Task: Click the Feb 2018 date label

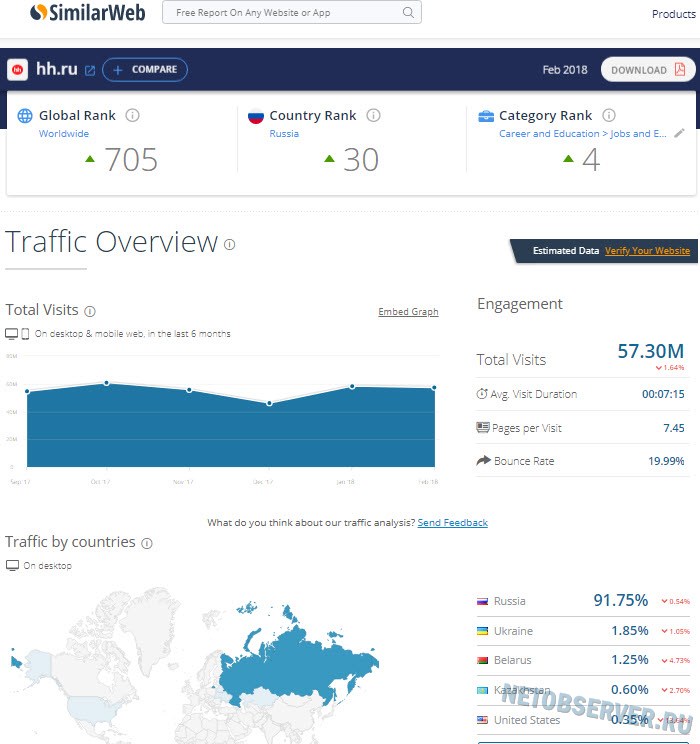Action: pyautogui.click(x=565, y=70)
